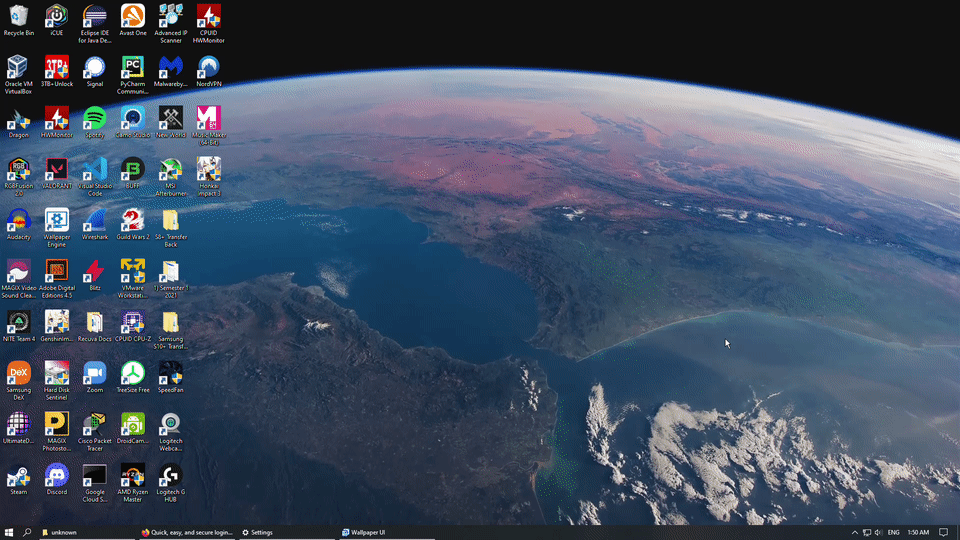Open the ENG language input selector
This screenshot has height=540, width=960.
(893, 532)
